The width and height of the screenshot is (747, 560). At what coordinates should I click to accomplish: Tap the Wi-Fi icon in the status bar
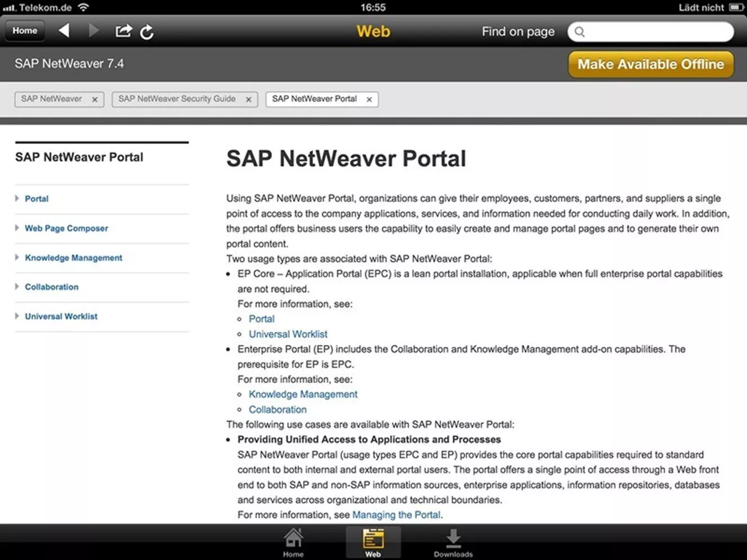pos(83,8)
